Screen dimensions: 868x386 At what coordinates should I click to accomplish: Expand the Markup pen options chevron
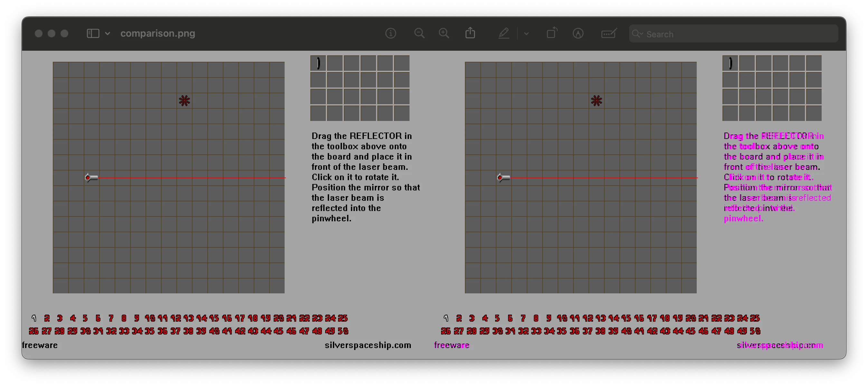(x=526, y=34)
